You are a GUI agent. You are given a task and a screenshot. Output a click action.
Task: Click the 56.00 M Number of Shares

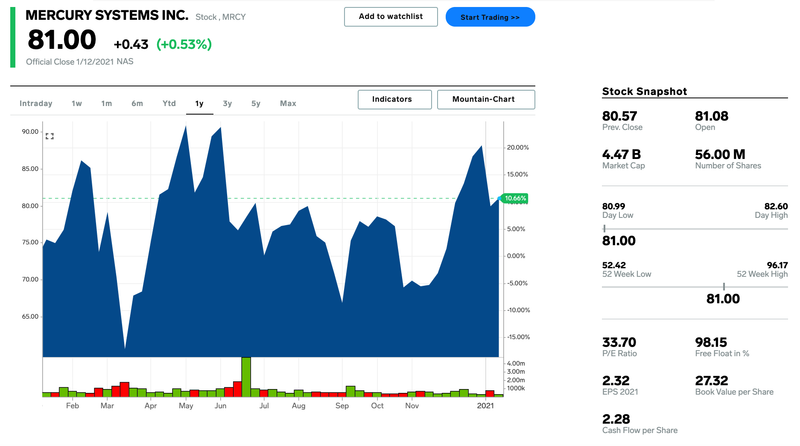pos(720,155)
